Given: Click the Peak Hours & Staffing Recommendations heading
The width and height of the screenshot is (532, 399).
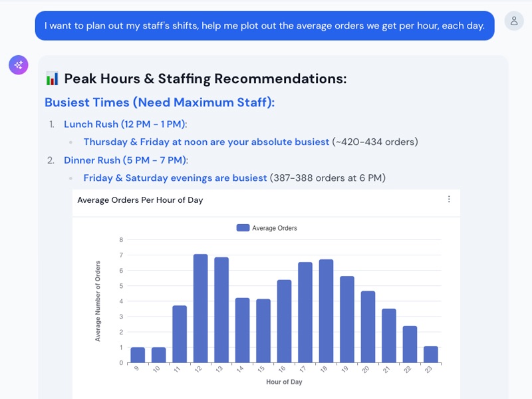Looking at the screenshot, I should tap(205, 79).
